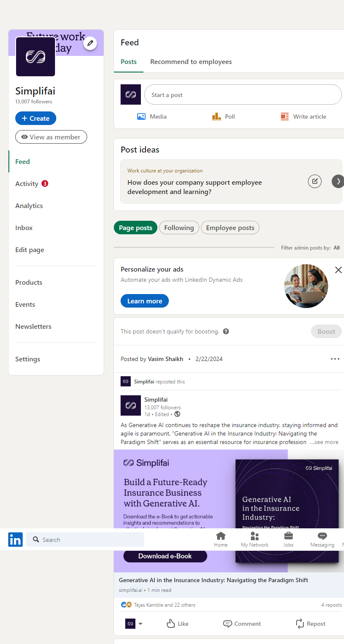The height and width of the screenshot is (644, 344).
Task: Open Generative AI in Insurance article title
Action: pyautogui.click(x=213, y=580)
